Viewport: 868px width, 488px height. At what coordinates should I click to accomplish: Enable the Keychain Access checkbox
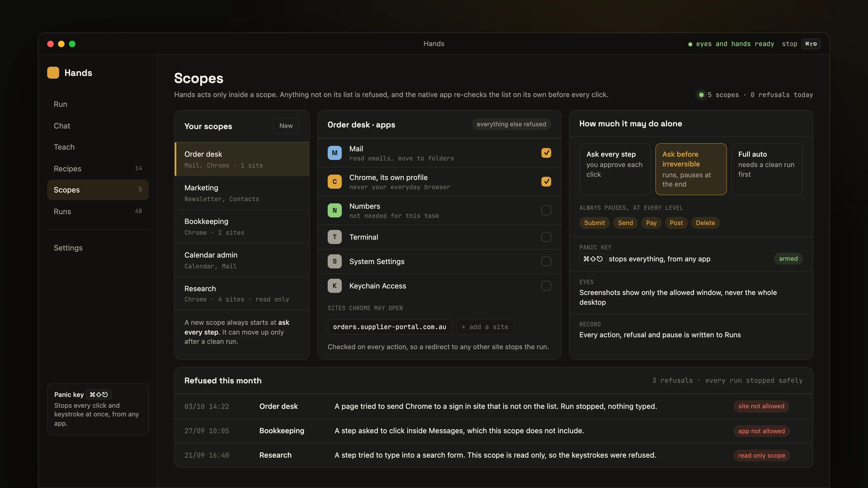(x=546, y=285)
